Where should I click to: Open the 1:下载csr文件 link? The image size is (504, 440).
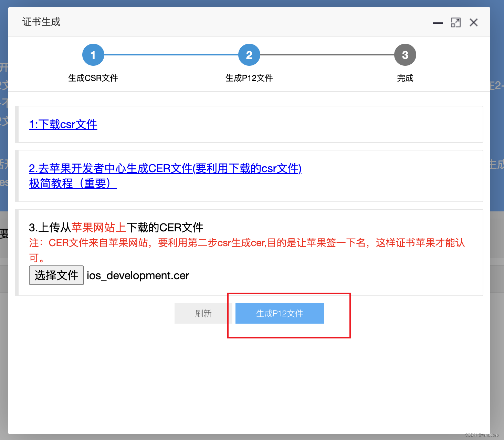pos(63,124)
